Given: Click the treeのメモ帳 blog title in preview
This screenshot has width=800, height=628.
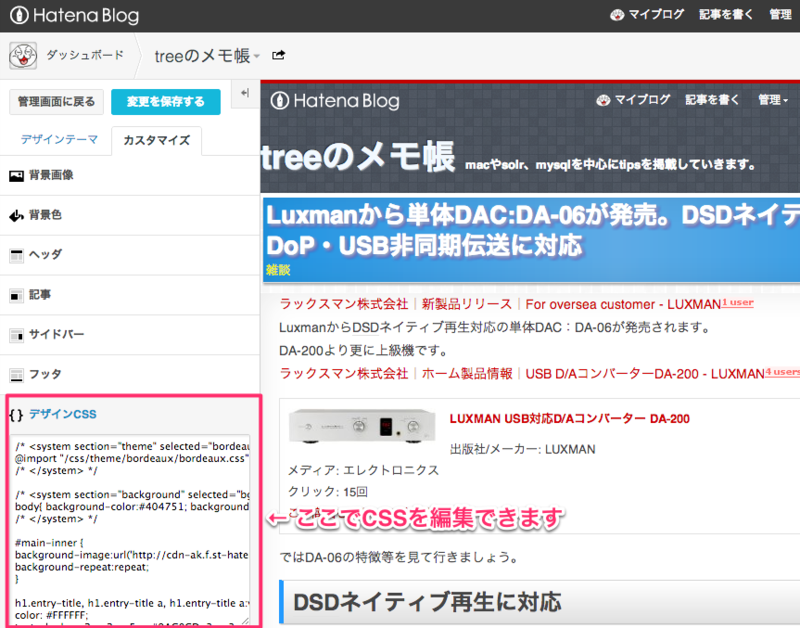Looking at the screenshot, I should 357,157.
